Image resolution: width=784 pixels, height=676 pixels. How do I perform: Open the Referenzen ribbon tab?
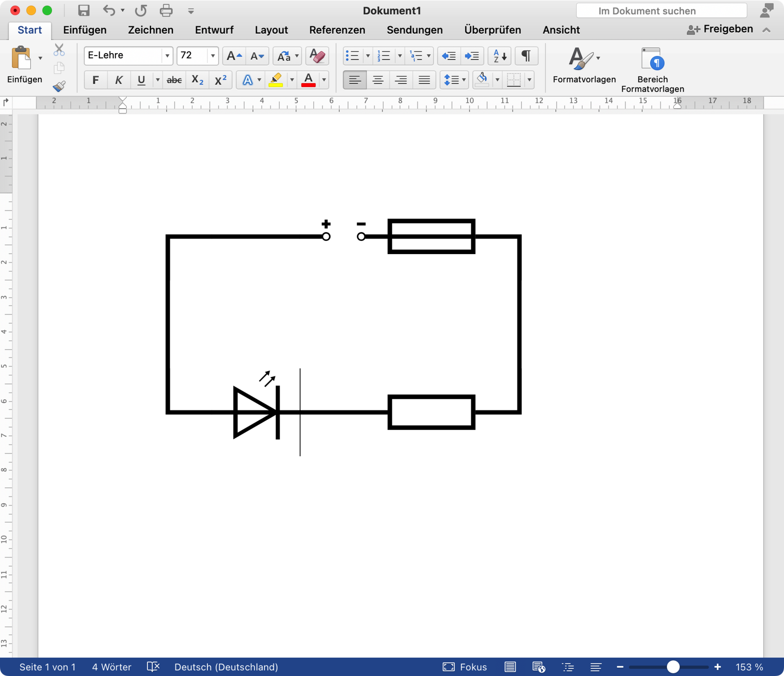(x=337, y=30)
